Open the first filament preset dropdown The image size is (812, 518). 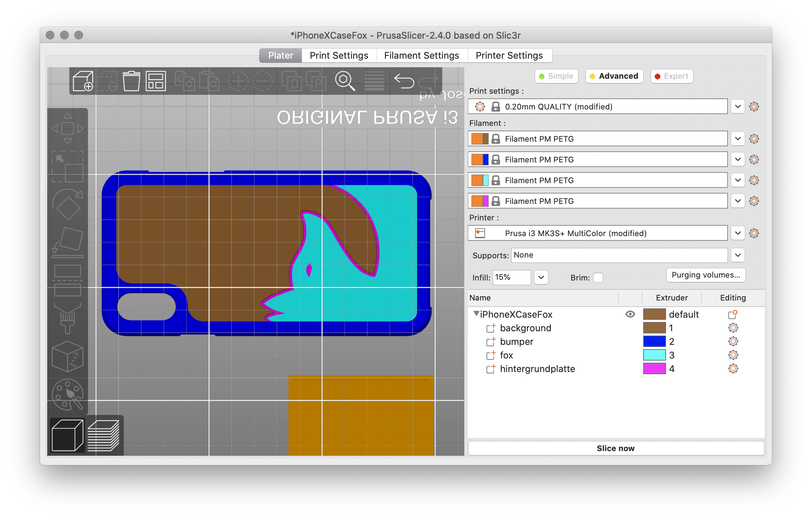coord(738,139)
